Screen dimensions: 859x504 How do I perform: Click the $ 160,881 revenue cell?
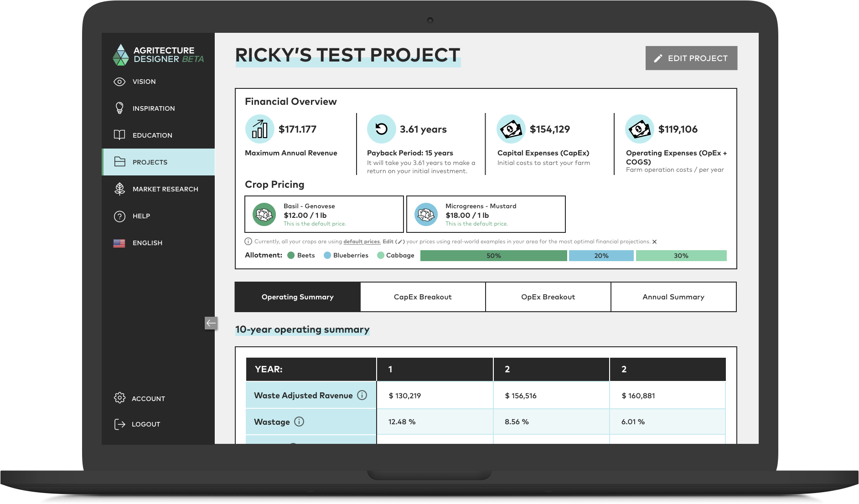pos(668,396)
